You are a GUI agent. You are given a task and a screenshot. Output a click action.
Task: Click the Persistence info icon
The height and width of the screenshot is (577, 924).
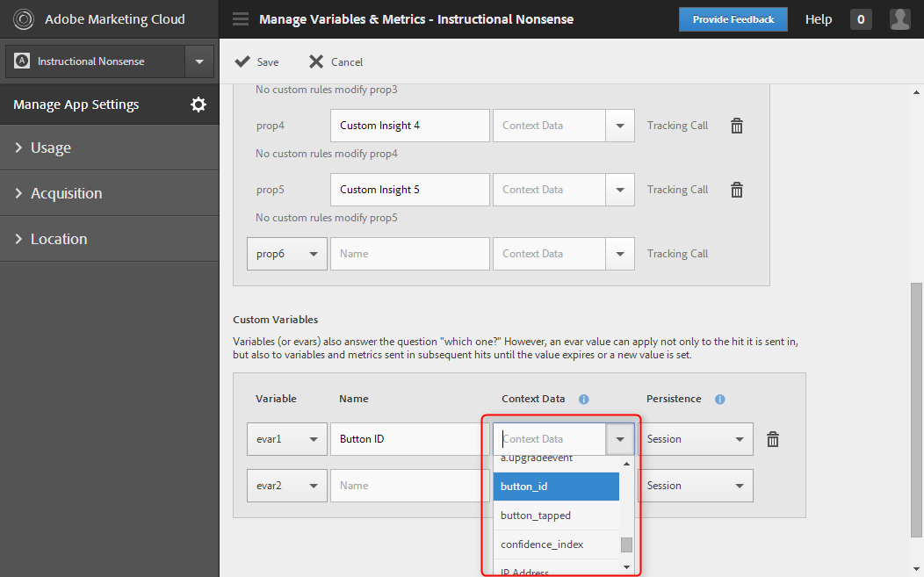(720, 399)
